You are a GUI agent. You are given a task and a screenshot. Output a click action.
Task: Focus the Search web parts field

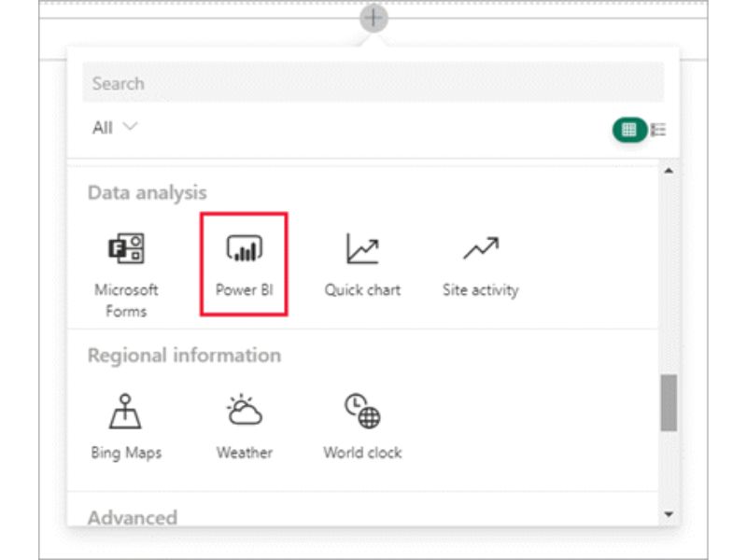(x=373, y=83)
